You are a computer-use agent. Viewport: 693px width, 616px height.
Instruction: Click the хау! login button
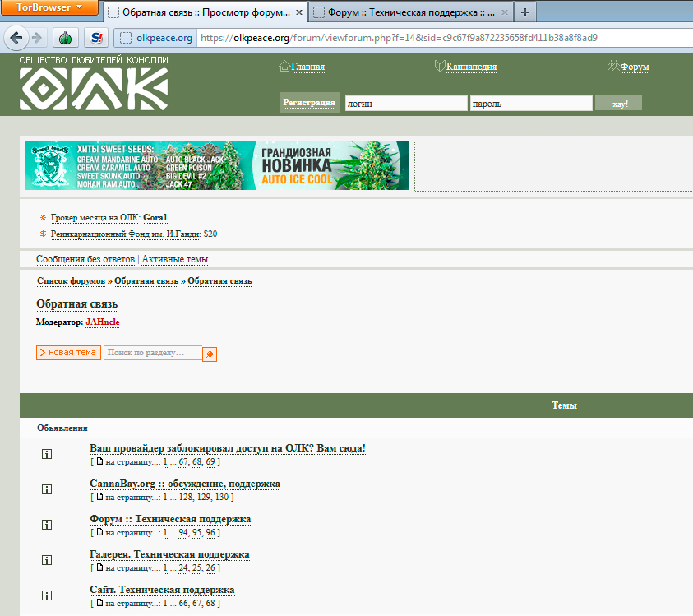pyautogui.click(x=618, y=104)
